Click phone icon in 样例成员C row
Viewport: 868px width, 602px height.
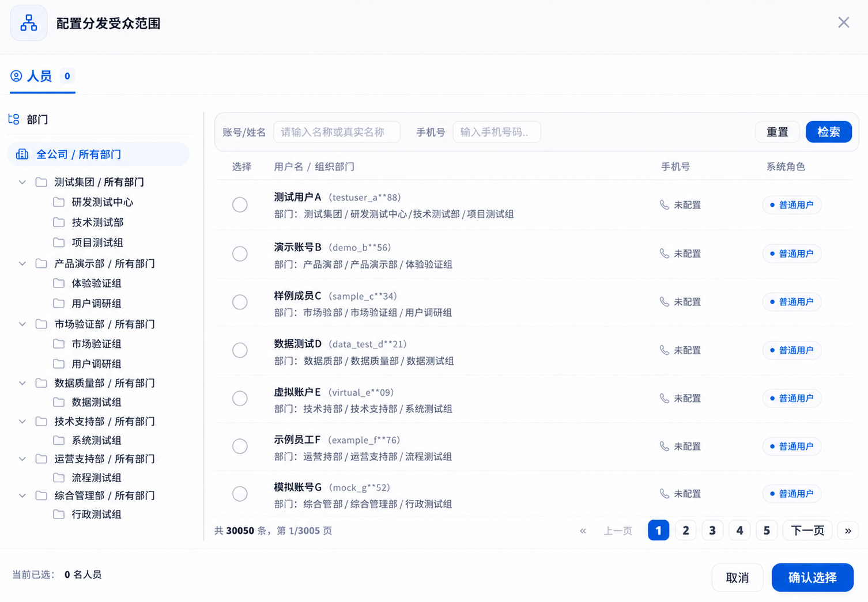[665, 302]
